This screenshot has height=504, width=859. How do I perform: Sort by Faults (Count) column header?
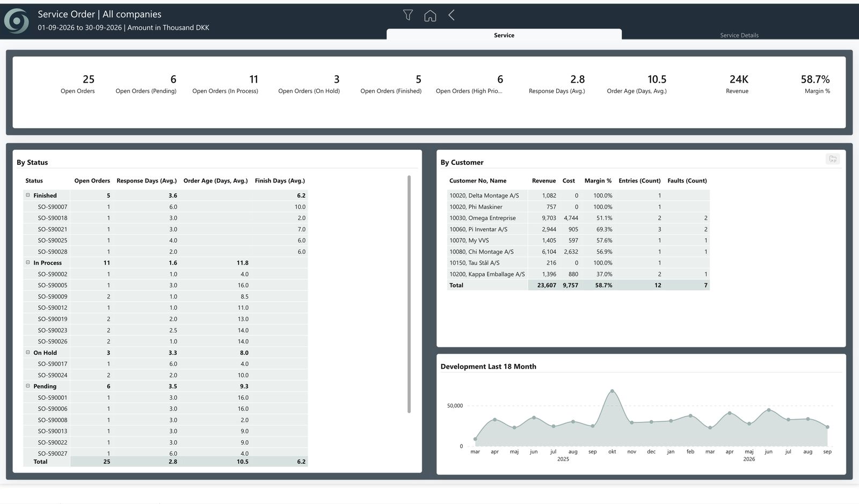[687, 181]
